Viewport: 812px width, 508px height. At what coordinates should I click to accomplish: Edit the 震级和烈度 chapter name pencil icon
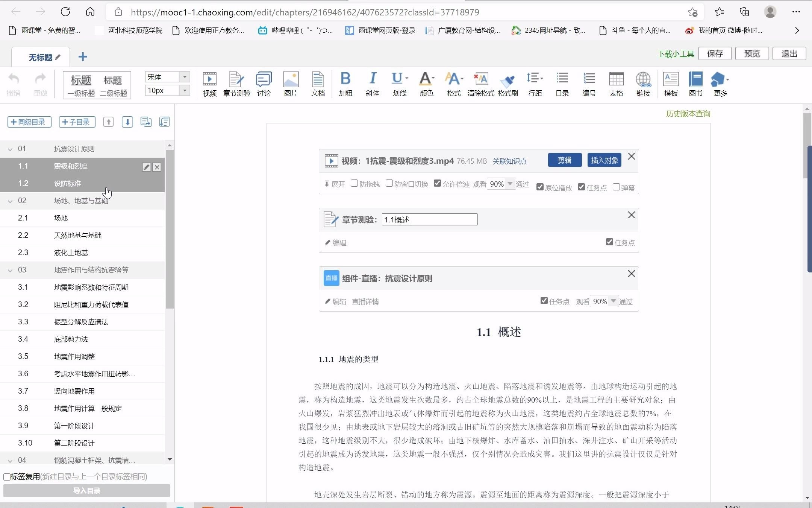147,167
